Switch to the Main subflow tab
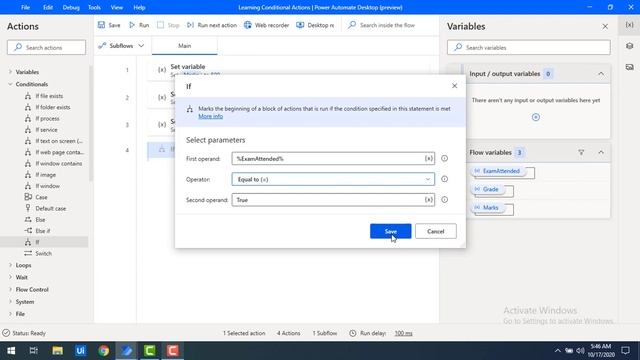 coord(184,46)
